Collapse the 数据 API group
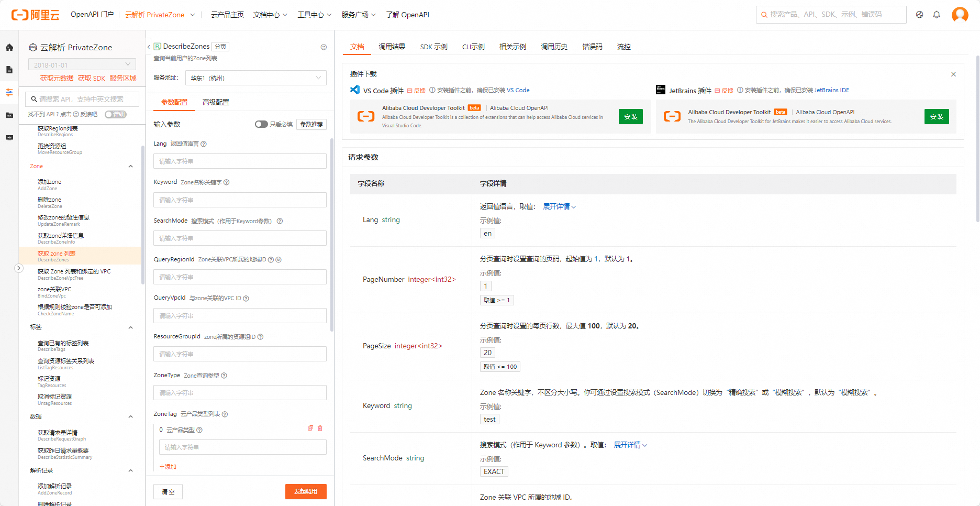The width and height of the screenshot is (980, 506). (130, 417)
